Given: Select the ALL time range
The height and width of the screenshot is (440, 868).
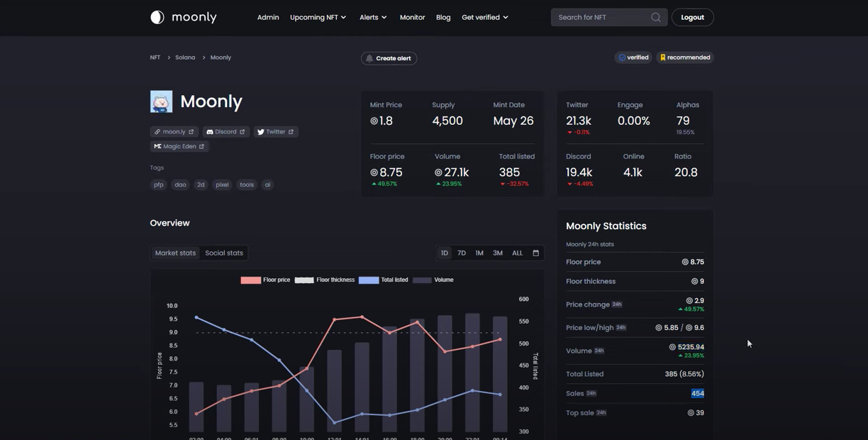Looking at the screenshot, I should (x=518, y=253).
